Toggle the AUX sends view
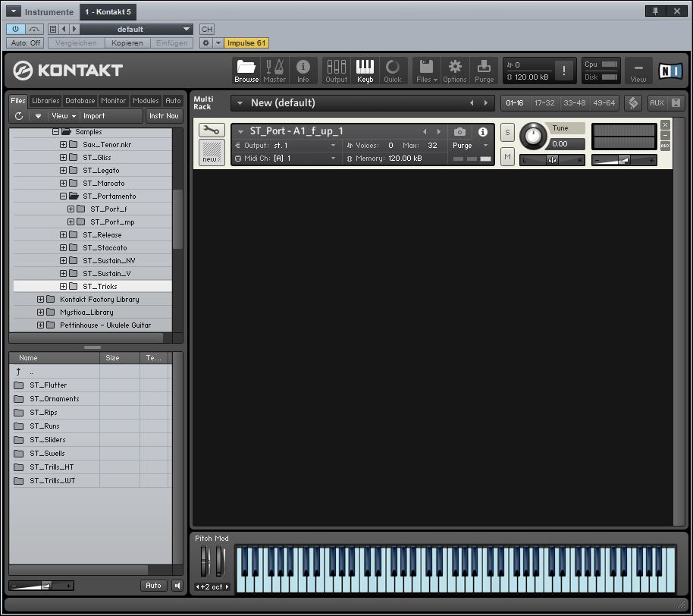This screenshot has width=693, height=616. point(657,103)
